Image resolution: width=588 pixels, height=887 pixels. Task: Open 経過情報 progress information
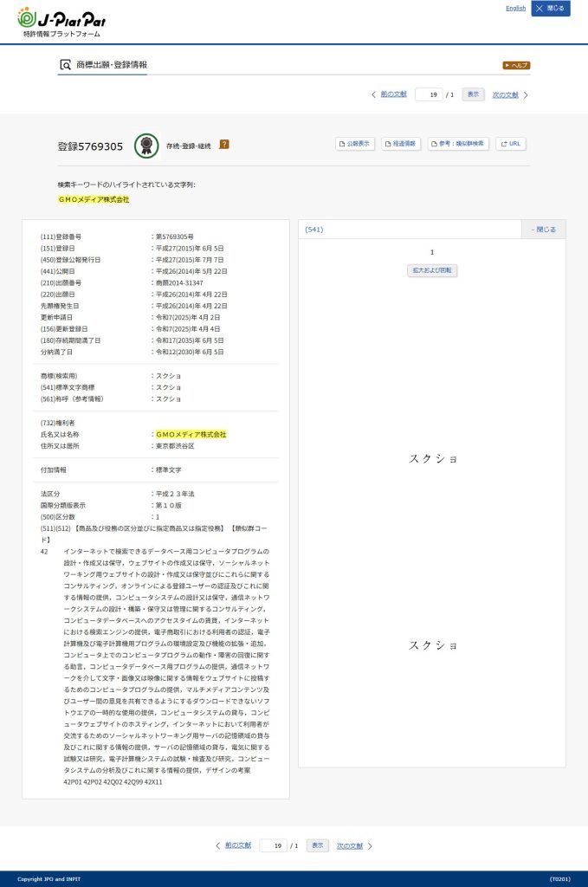401,144
